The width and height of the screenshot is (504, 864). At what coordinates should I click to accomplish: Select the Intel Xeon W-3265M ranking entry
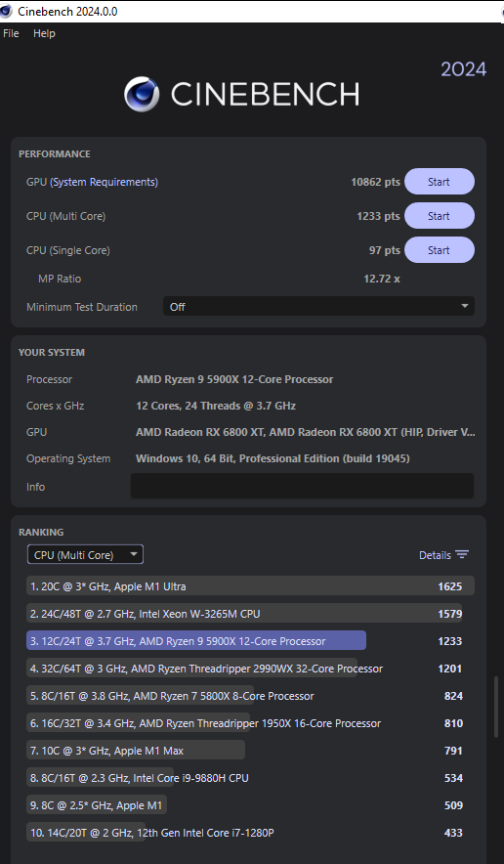pyautogui.click(x=244, y=613)
